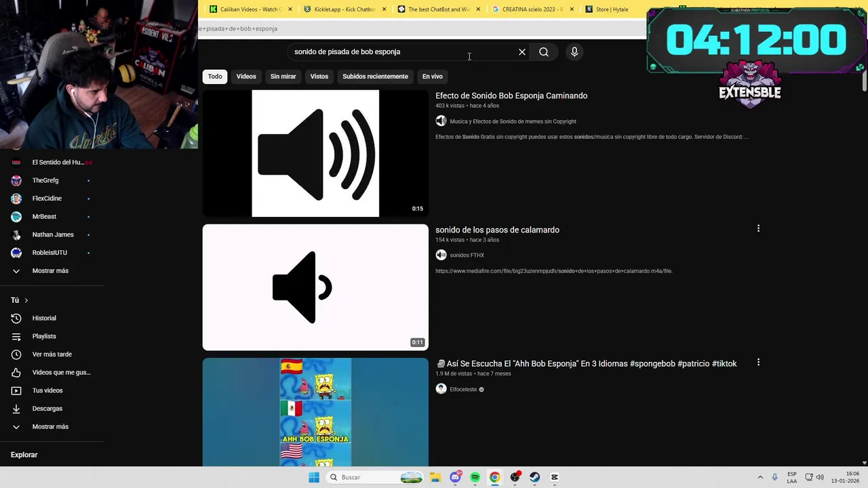Select the Sin mirar filter chip
The image size is (868, 488).
[283, 77]
